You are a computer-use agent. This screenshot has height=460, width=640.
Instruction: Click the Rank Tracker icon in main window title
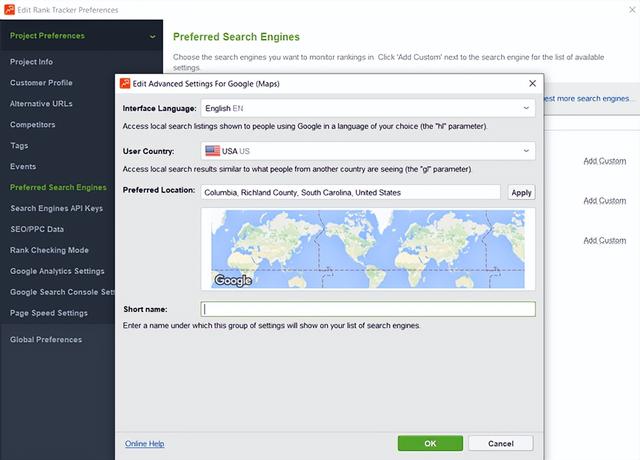point(9,9)
